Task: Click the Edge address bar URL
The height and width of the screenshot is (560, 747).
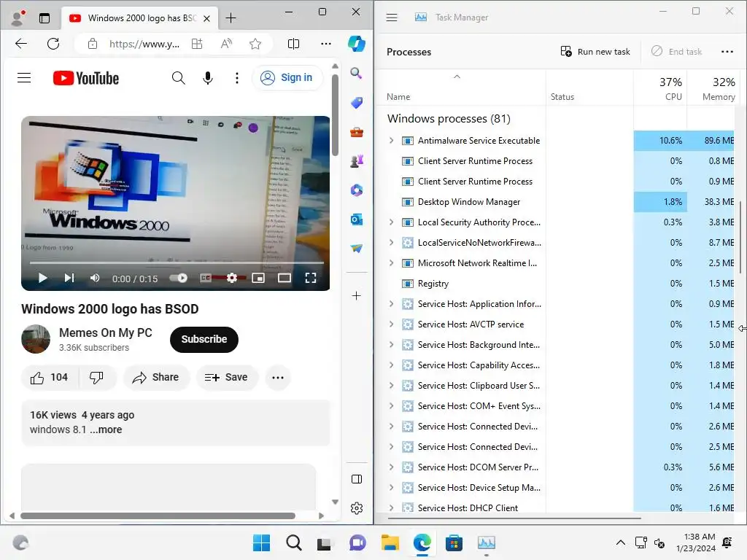Action: click(x=144, y=44)
